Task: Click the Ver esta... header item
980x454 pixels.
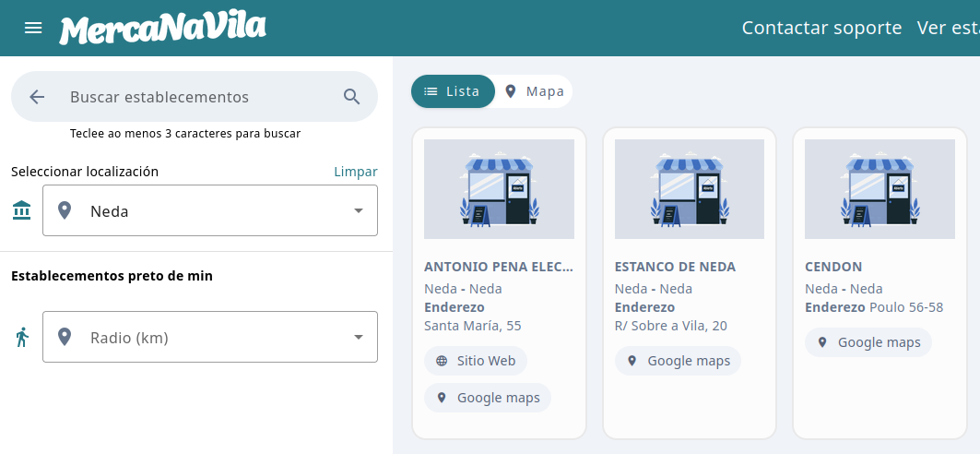Action: (x=948, y=28)
